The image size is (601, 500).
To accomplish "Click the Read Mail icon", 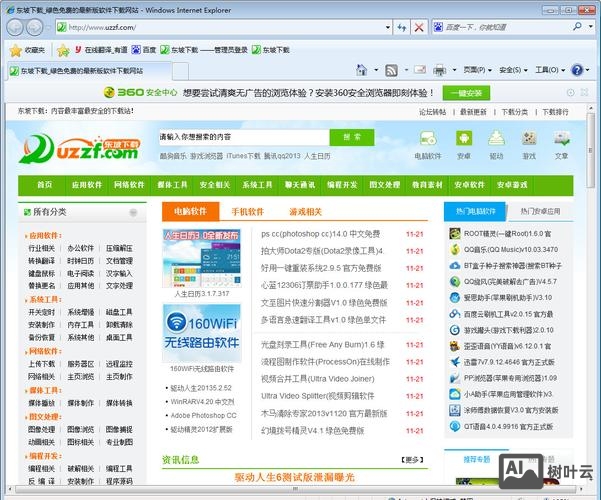I will tap(420, 70).
